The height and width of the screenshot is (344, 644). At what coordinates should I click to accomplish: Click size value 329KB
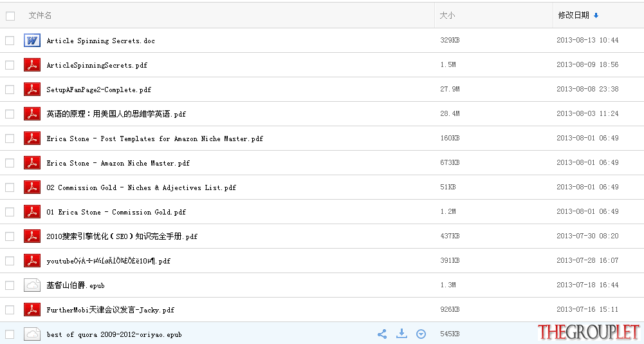[x=450, y=40]
